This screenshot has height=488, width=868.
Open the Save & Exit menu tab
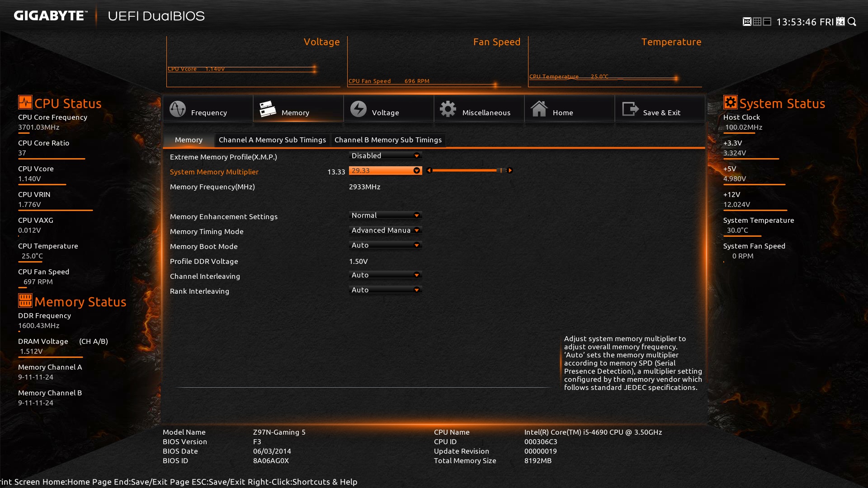[x=660, y=109]
